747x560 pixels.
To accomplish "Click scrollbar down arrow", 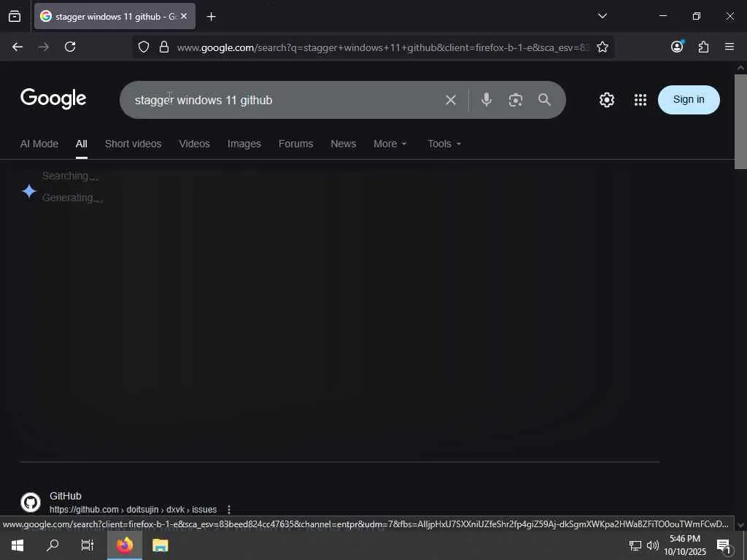I will point(740,525).
